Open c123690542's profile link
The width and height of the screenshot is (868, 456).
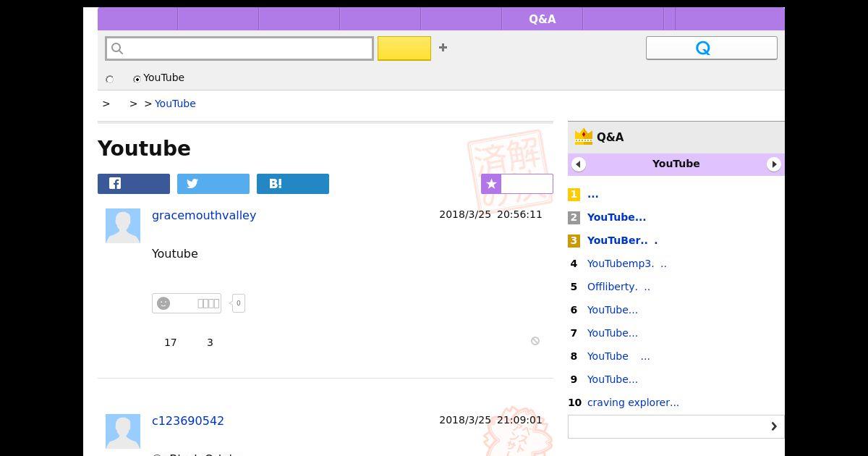[188, 421]
